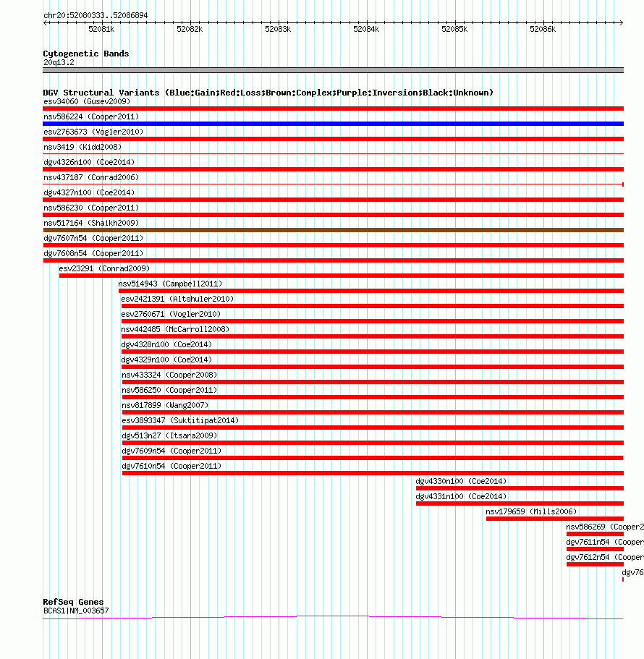Click the red bar under esv23291
The width and height of the screenshot is (644, 659).
342,276
